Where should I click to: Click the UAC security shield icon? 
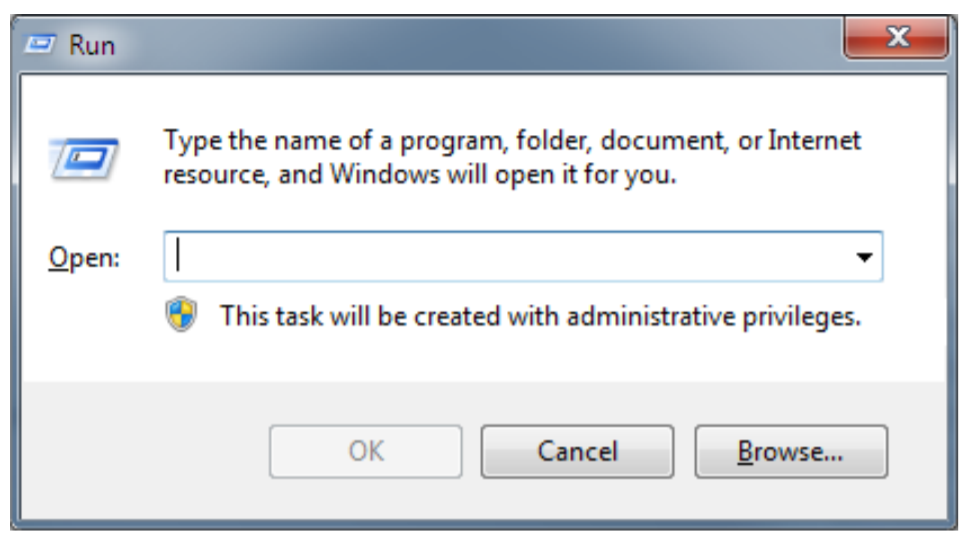[x=181, y=314]
